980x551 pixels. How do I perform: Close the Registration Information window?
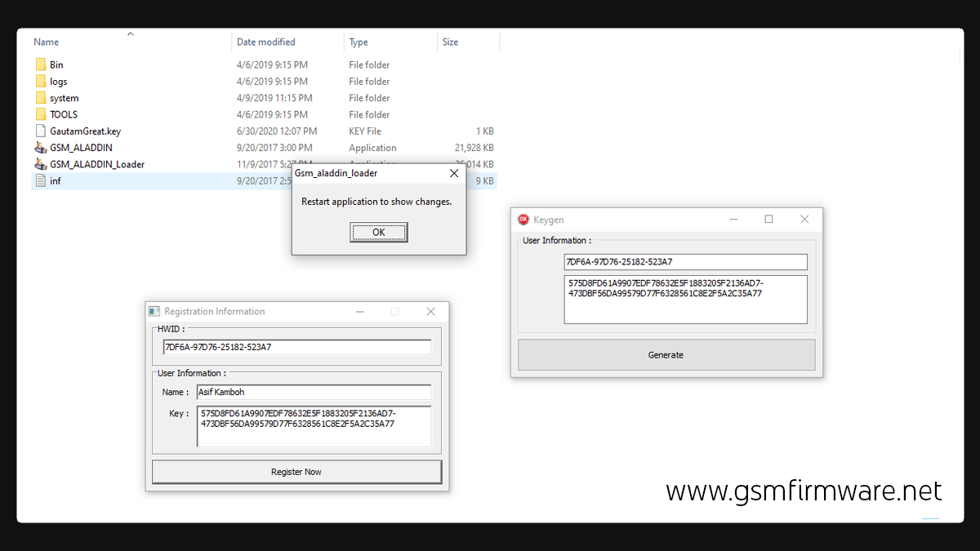431,311
